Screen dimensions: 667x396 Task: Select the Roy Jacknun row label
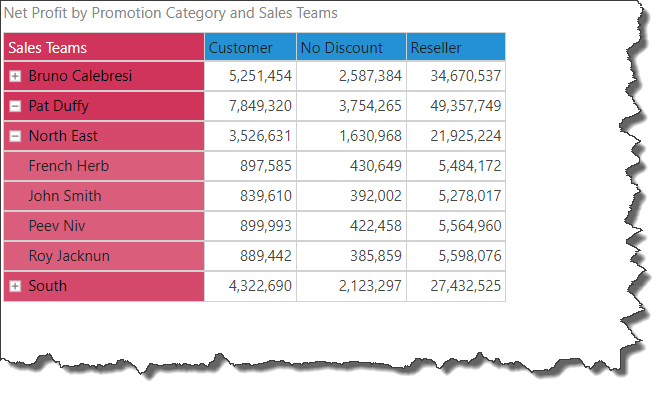69,256
